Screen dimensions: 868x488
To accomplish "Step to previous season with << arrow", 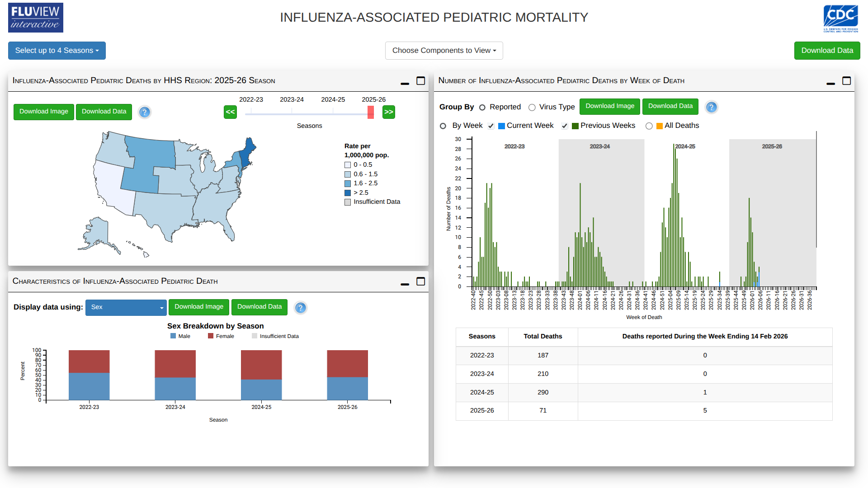I will coord(230,112).
